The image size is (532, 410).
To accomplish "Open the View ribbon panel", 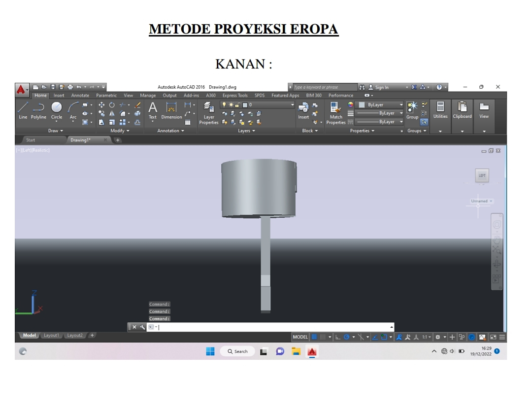I will [x=484, y=116].
